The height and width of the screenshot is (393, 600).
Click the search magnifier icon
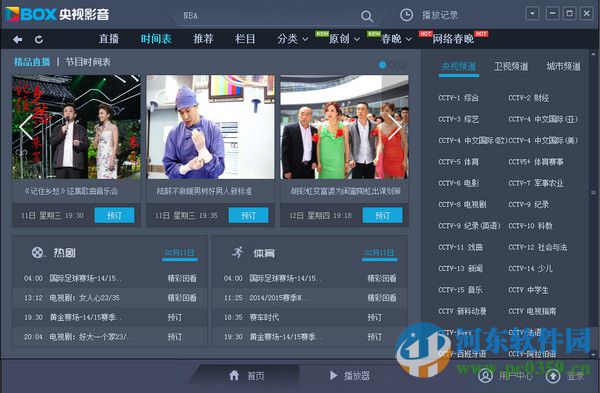click(367, 16)
